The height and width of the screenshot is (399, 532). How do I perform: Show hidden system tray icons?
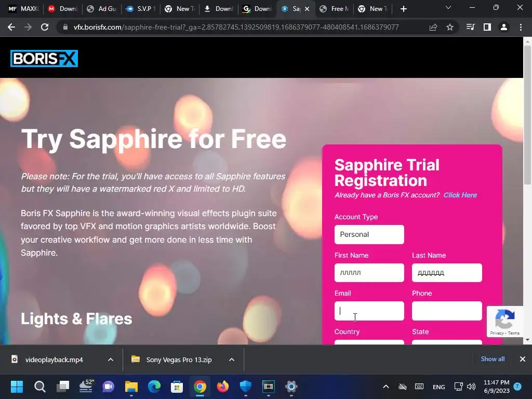pyautogui.click(x=386, y=387)
